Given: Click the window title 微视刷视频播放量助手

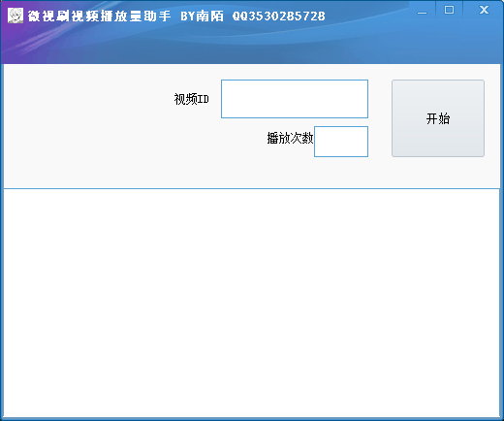Looking at the screenshot, I should pyautogui.click(x=99, y=16).
